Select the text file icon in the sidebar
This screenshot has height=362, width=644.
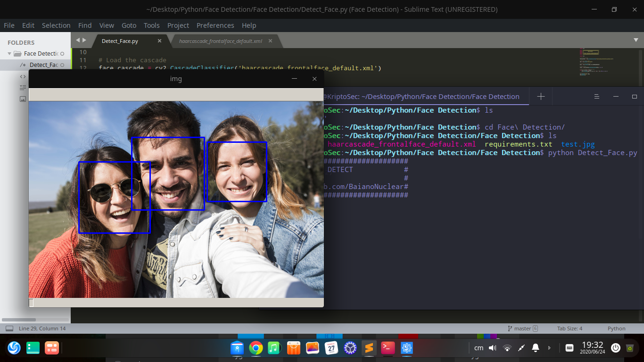23,88
